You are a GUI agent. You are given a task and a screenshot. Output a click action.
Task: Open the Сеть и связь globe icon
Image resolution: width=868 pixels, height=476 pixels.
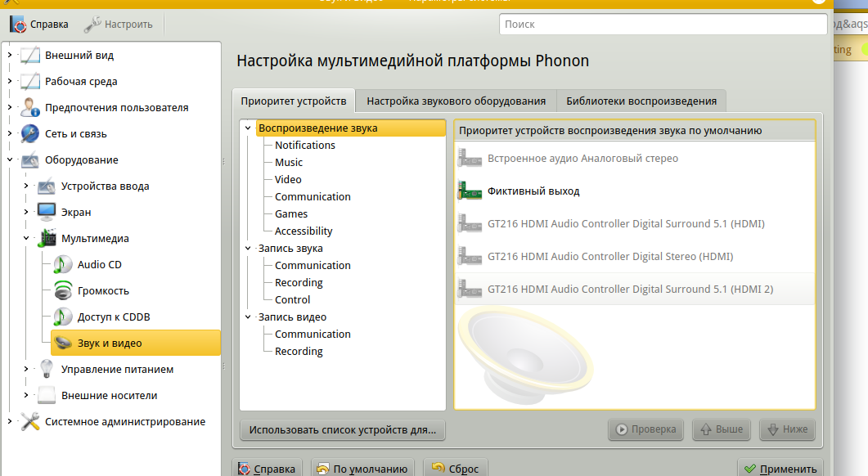coord(30,133)
